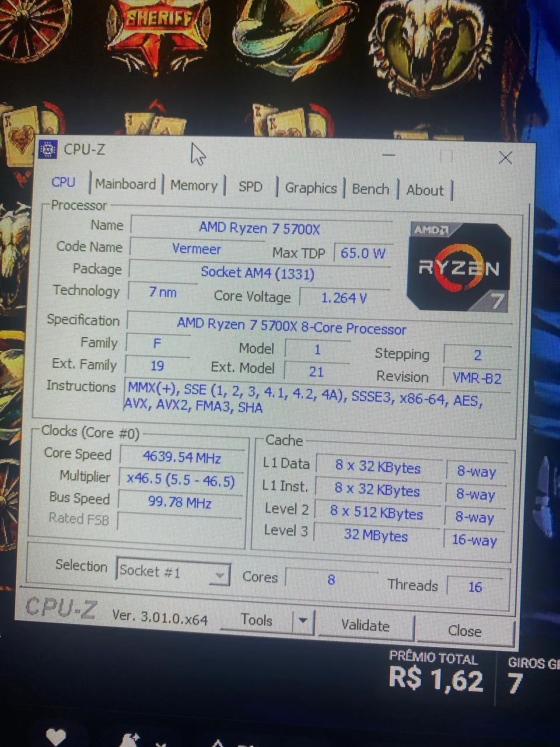Image resolution: width=560 pixels, height=747 pixels.
Task: Click the Family value F
Action: 157,344
